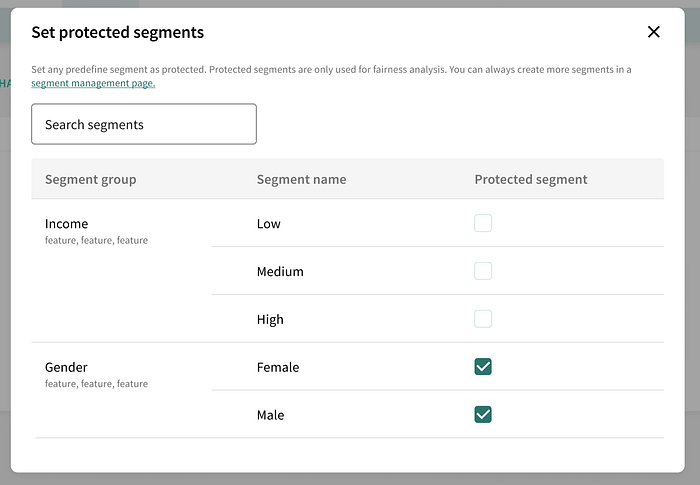700x485 pixels.
Task: Uncheck the Female protected segment checkbox
Action: click(483, 367)
